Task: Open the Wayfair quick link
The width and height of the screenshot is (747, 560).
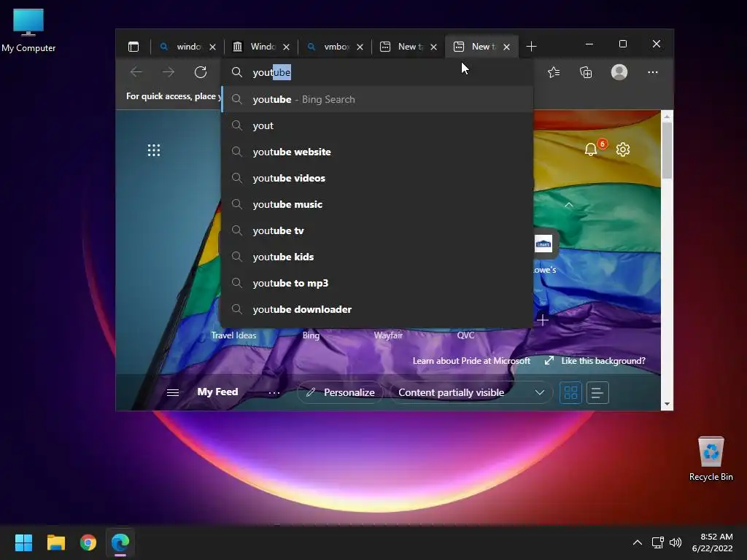Action: (388, 335)
